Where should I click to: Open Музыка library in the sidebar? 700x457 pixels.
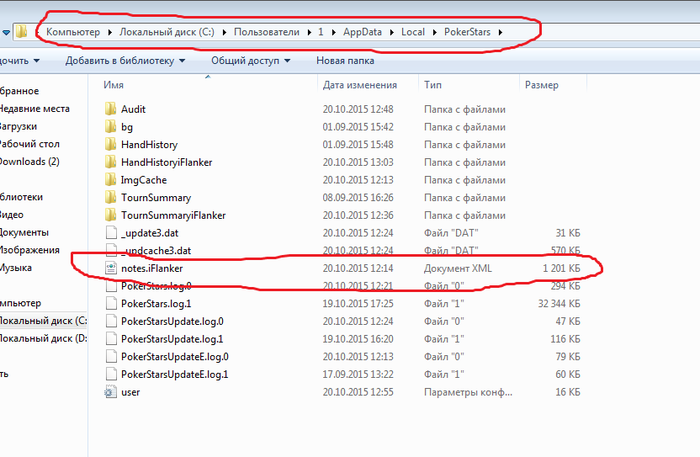pos(16,268)
